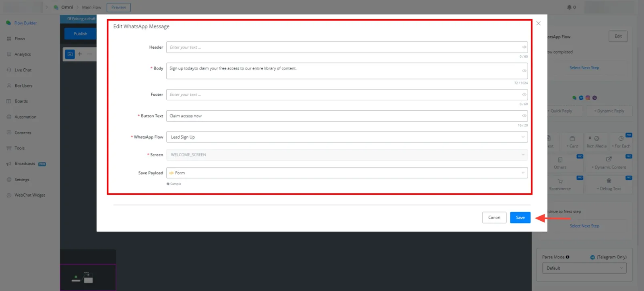Insert variable using Body field code icon
The image size is (644, 291).
click(524, 71)
